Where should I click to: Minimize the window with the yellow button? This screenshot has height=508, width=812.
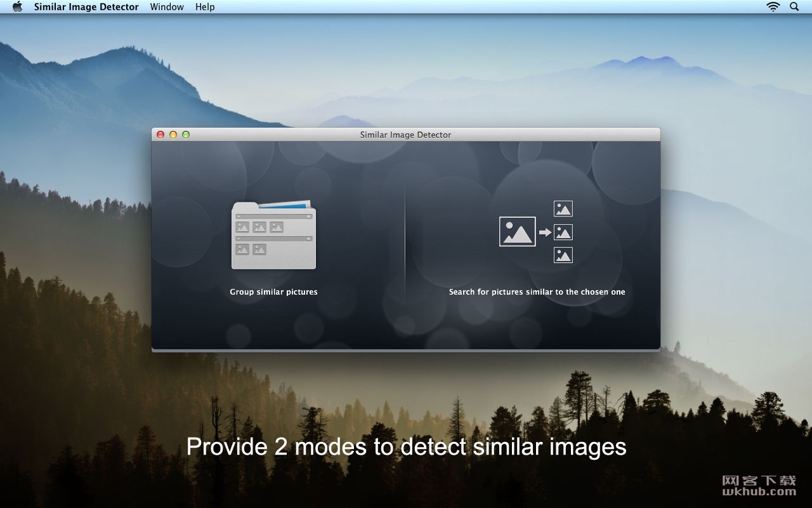tap(173, 135)
